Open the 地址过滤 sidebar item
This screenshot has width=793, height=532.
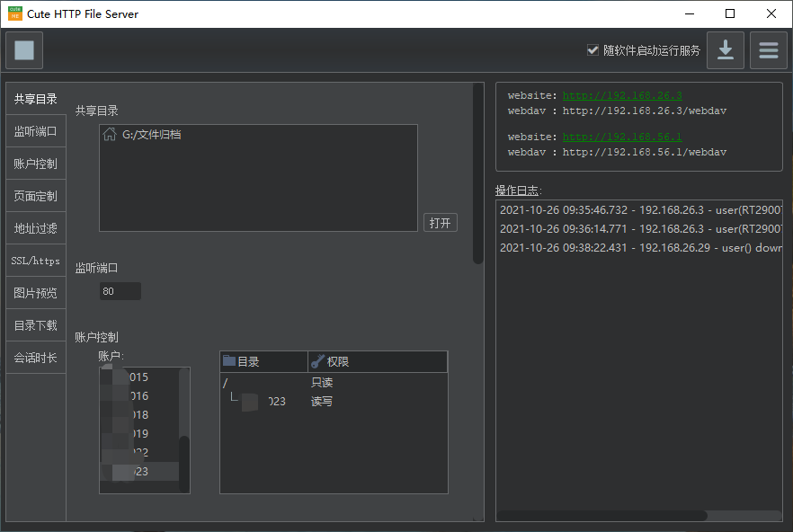(x=35, y=227)
